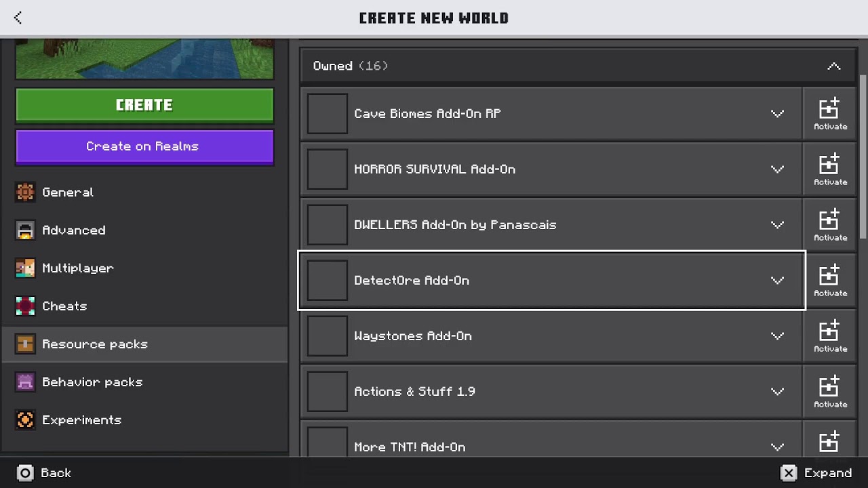The height and width of the screenshot is (488, 868).
Task: Activate Waystones Add-On pack
Action: 830,336
